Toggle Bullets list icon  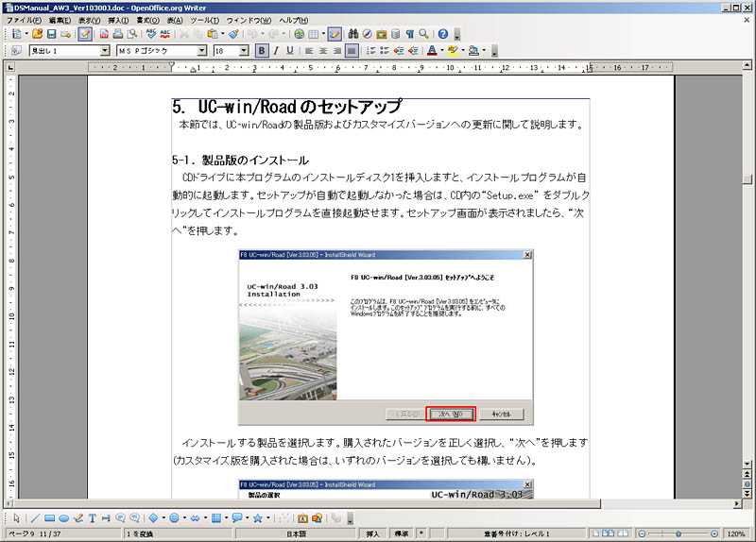[x=385, y=51]
